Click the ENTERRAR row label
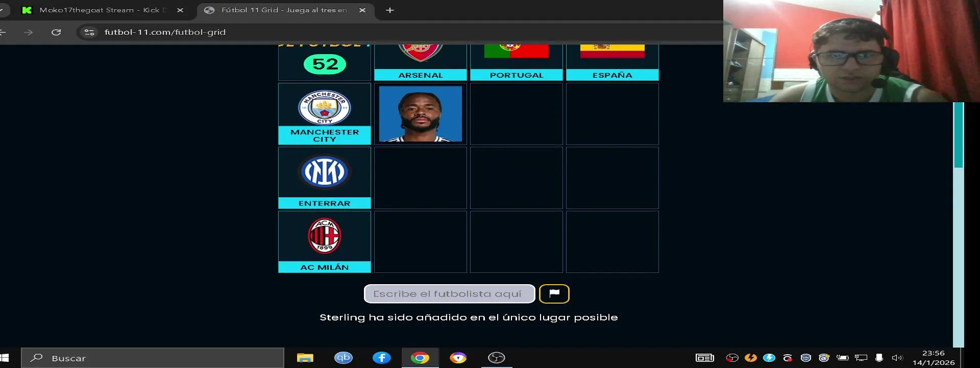The width and height of the screenshot is (980, 368). 325,203
